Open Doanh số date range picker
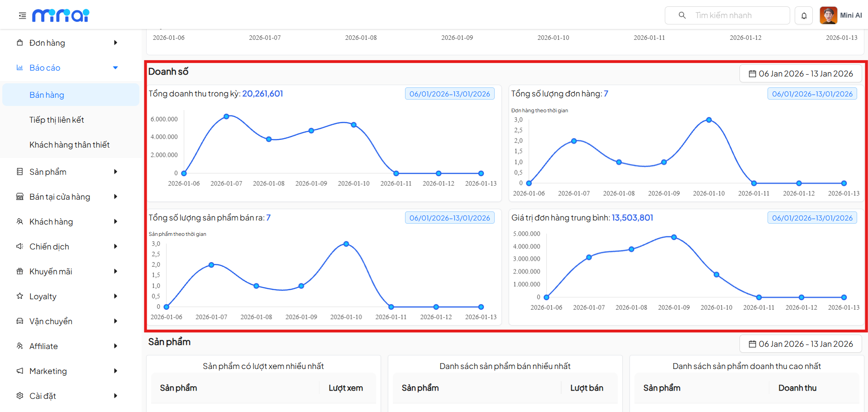868x412 pixels. [x=800, y=74]
